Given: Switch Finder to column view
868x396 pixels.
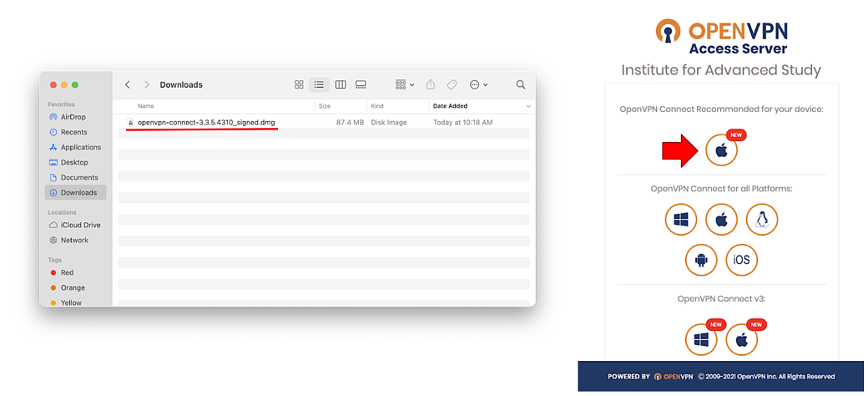Looking at the screenshot, I should pos(341,84).
